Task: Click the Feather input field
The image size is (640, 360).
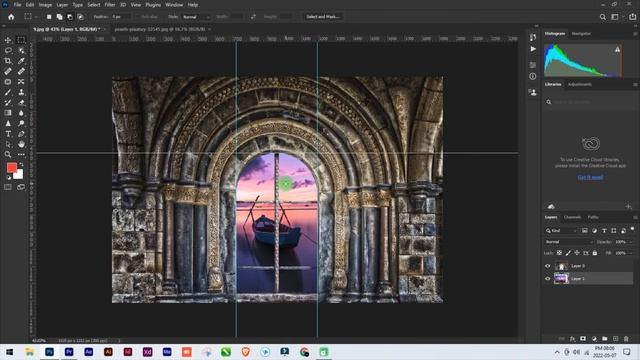Action: click(x=121, y=17)
